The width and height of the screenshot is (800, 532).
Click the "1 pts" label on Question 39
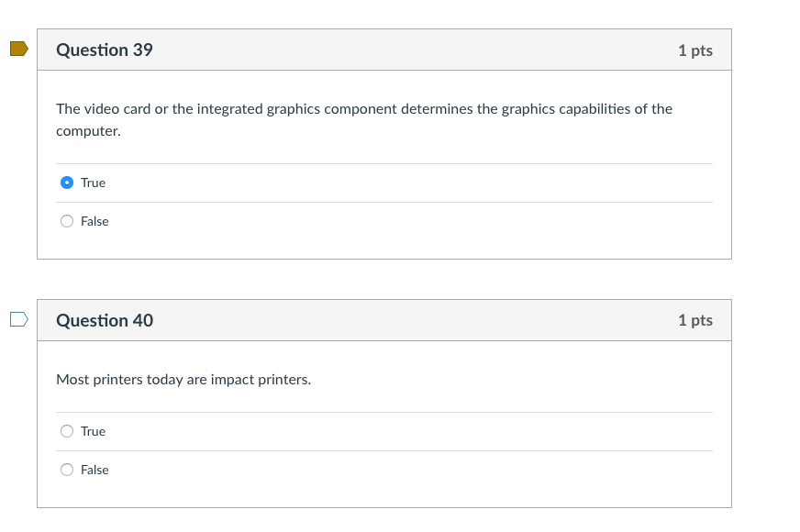tap(694, 50)
